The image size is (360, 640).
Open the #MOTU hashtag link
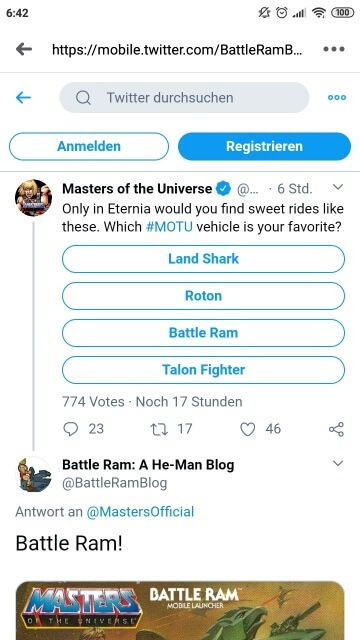click(x=169, y=227)
